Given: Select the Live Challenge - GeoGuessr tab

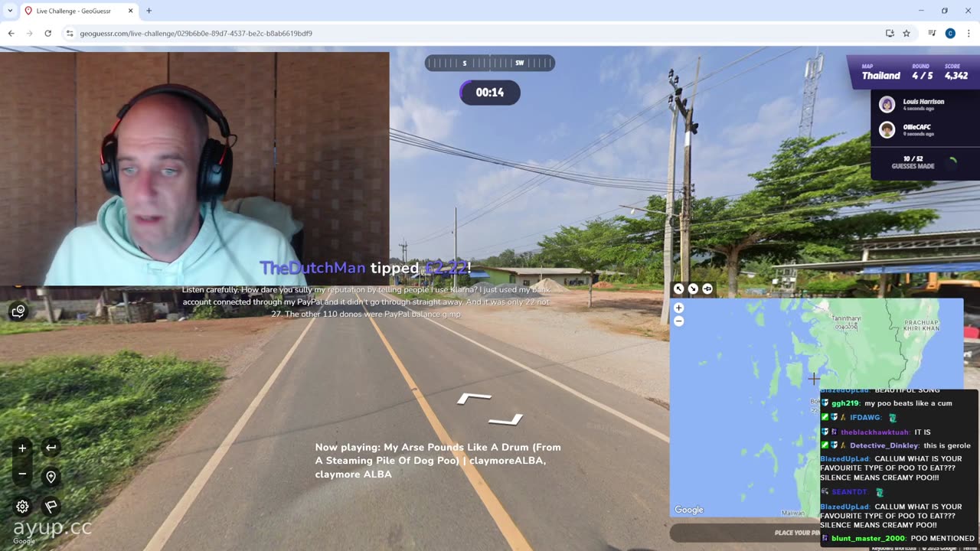Looking at the screenshot, I should point(80,11).
